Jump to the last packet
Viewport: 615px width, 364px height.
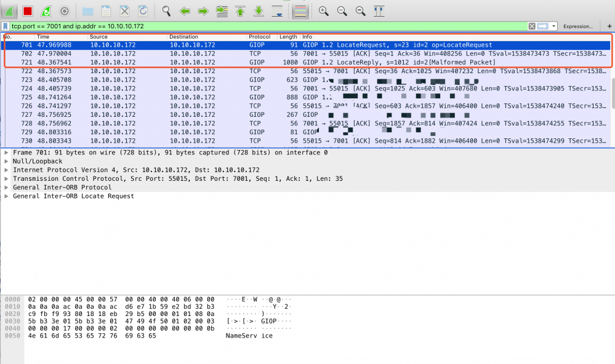257,10
